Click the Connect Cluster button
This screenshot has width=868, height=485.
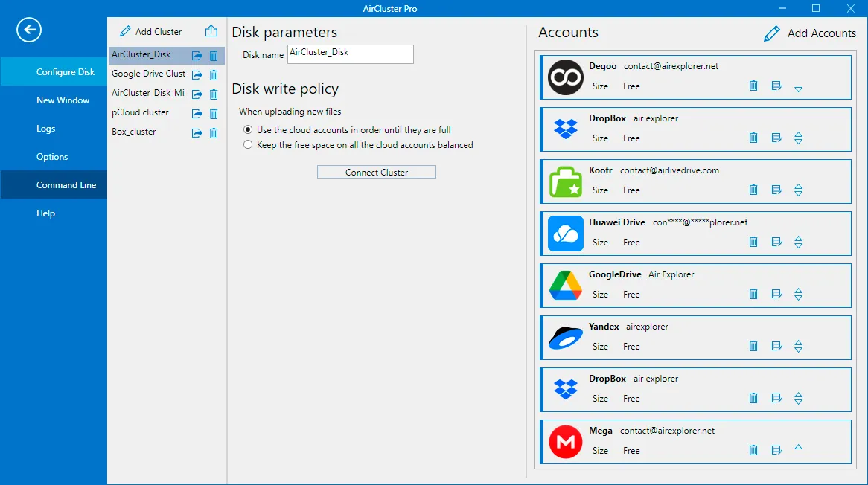pos(377,172)
